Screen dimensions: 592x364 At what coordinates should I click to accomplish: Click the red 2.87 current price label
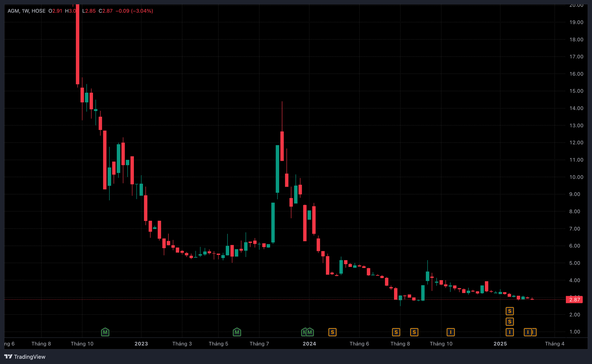pyautogui.click(x=574, y=300)
